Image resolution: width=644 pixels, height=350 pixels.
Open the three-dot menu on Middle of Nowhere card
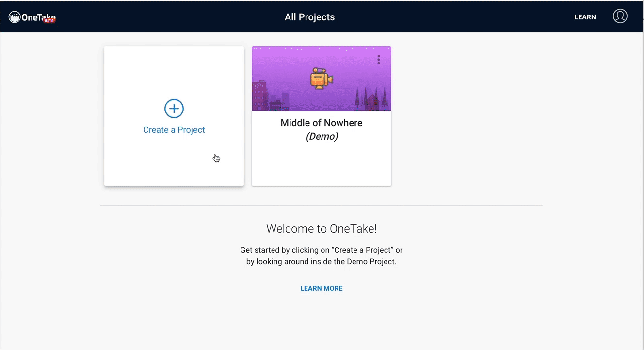379,60
